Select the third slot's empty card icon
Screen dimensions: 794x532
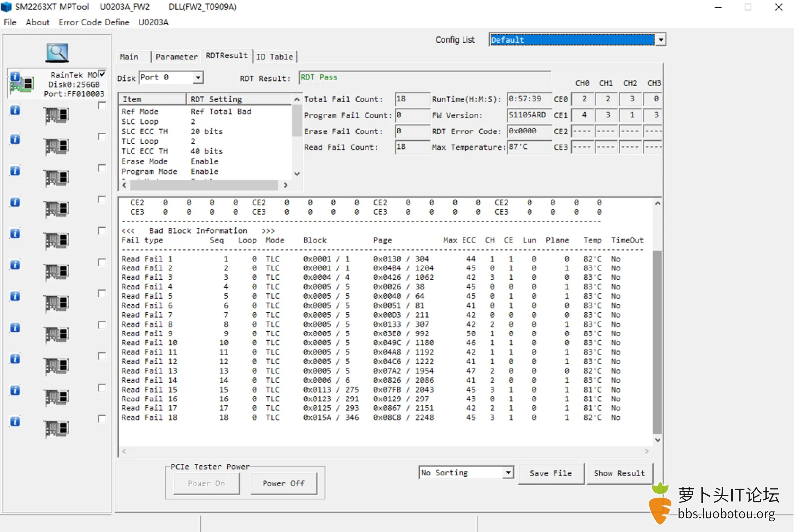pyautogui.click(x=57, y=147)
